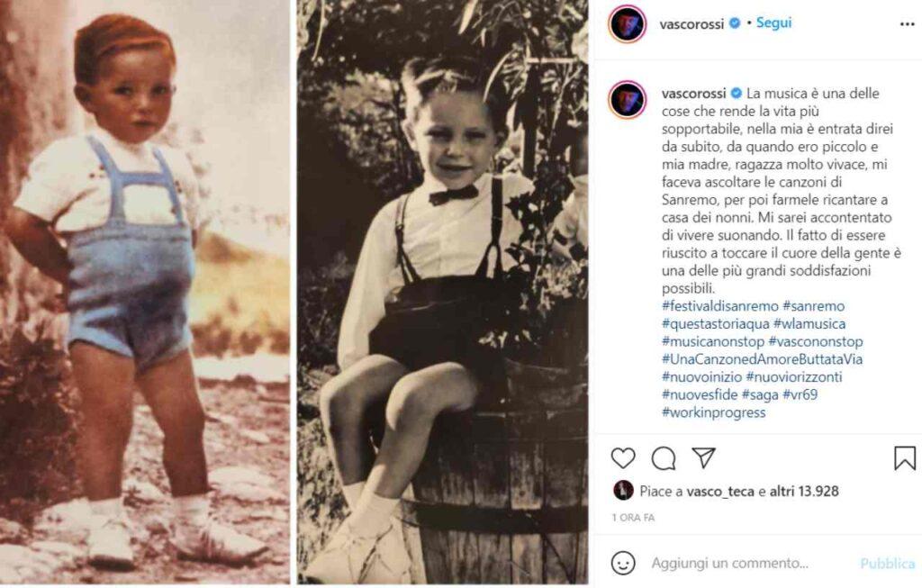The image size is (922, 588).
Task: Open the #UnaCanzonedAmoreButtataVia hashtag
Action: (x=751, y=358)
